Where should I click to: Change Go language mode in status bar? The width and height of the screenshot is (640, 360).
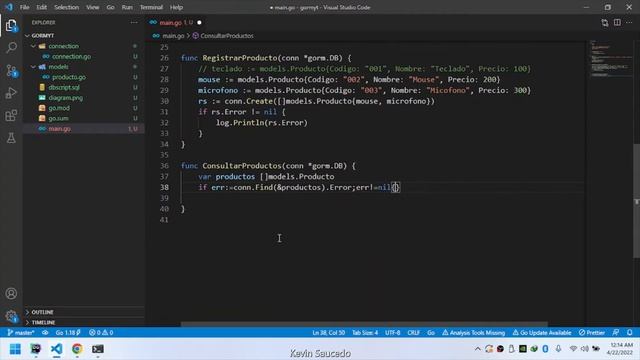[x=431, y=333]
